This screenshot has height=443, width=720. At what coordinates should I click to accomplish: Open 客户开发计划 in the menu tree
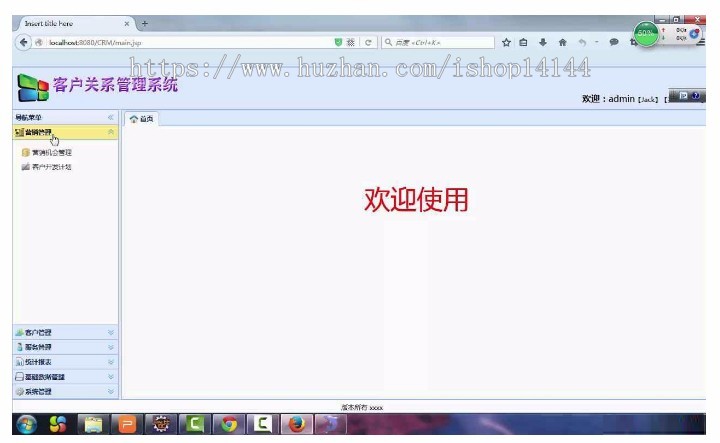pos(51,167)
